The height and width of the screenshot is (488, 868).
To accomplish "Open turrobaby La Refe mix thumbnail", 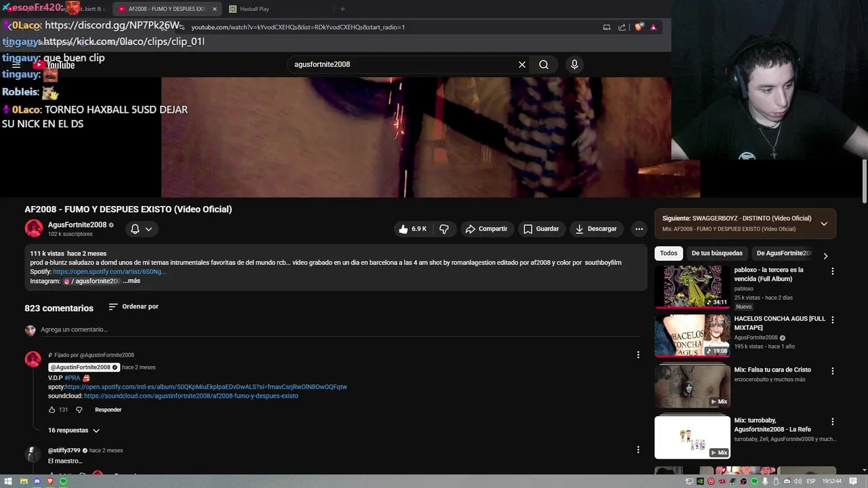I will [x=692, y=437].
